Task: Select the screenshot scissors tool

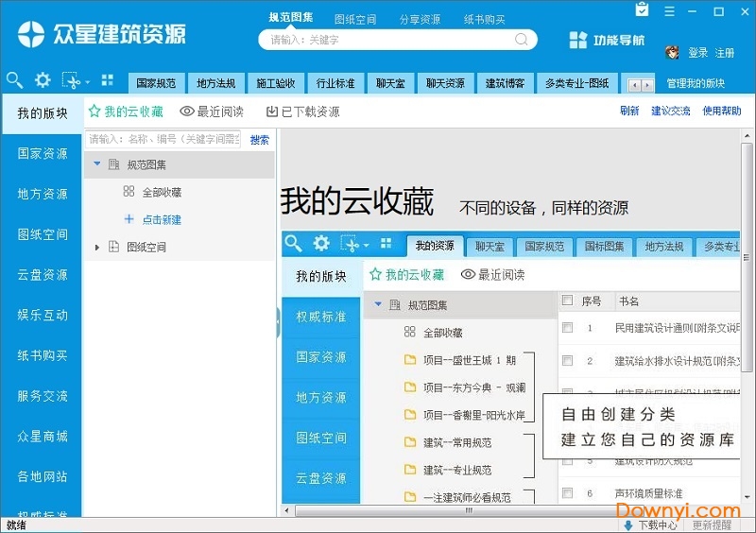Action: point(71,81)
